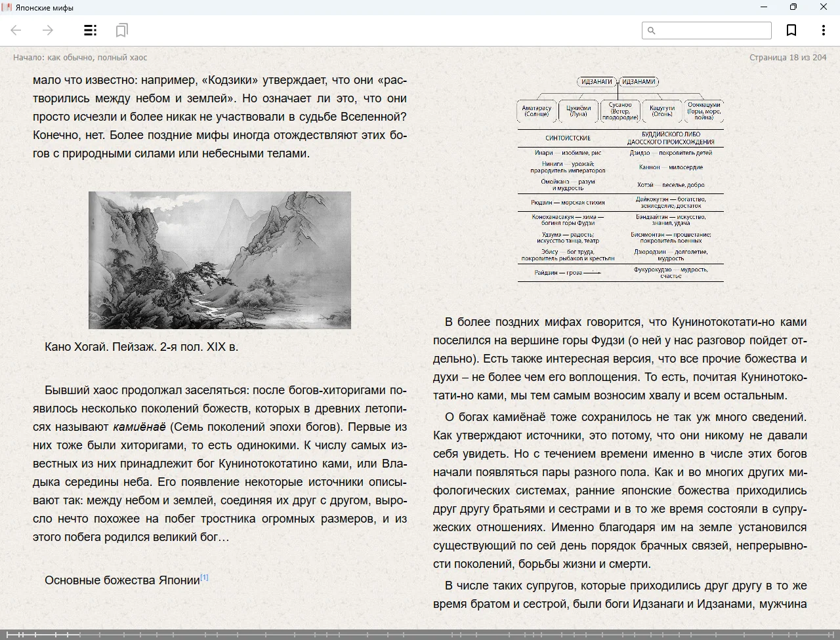Go back with the left arrow button
Screen dimensions: 840x640
point(16,30)
